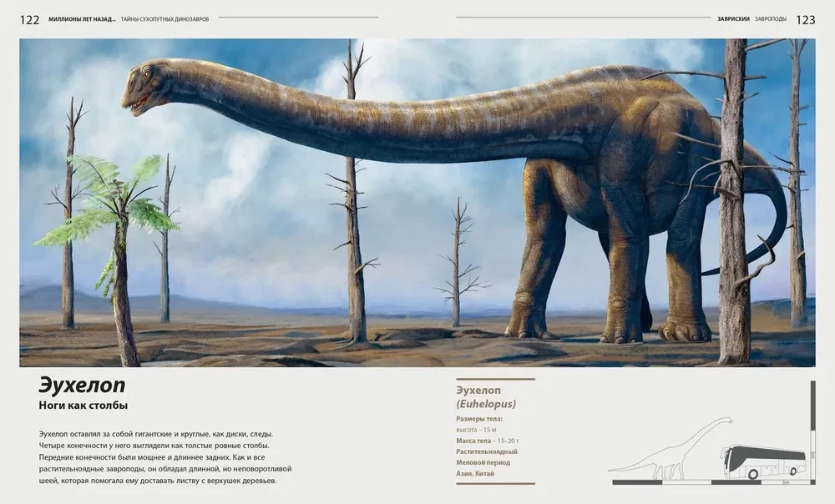Viewport: 835px width, 504px height.
Task: Click the paragraph line ending 'неповоротливой'
Action: (165, 470)
